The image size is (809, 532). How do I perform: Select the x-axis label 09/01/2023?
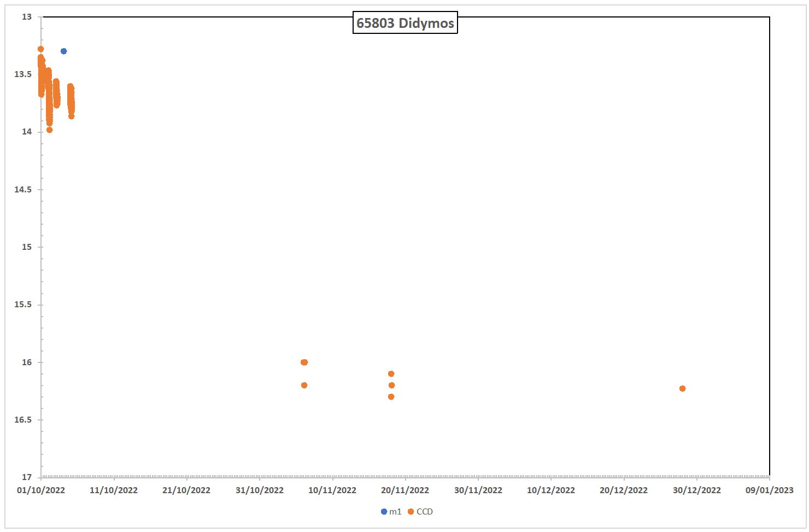click(x=770, y=490)
